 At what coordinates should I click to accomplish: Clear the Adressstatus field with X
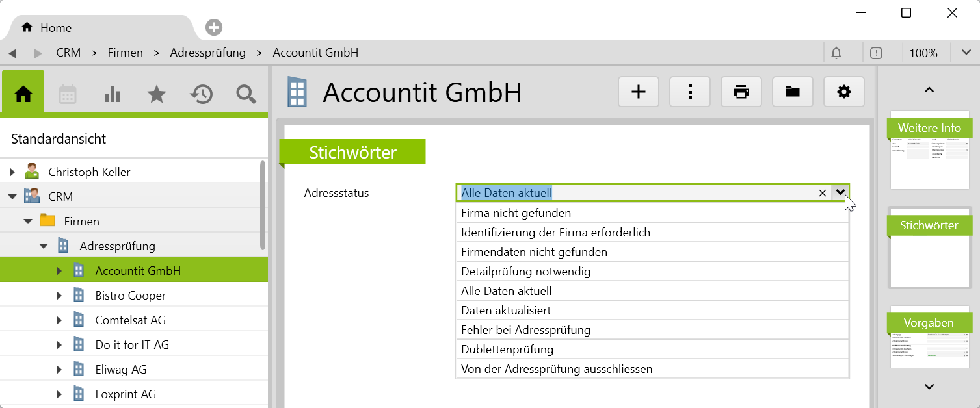(822, 193)
